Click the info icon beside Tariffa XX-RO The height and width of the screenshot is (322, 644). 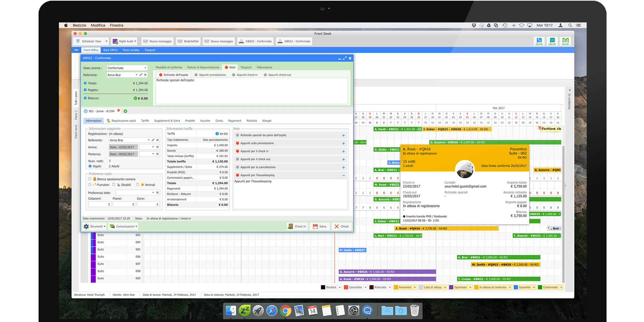pyautogui.click(x=217, y=134)
